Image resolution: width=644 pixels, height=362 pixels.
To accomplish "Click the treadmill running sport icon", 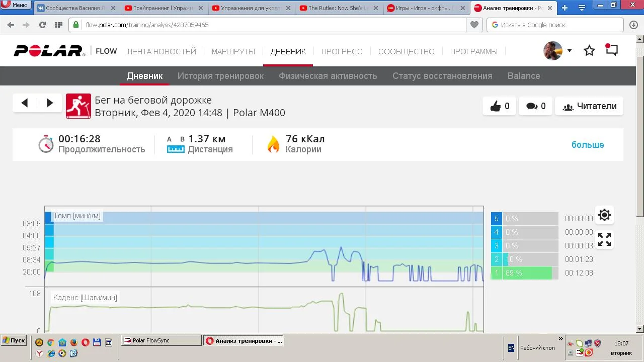I will [78, 106].
